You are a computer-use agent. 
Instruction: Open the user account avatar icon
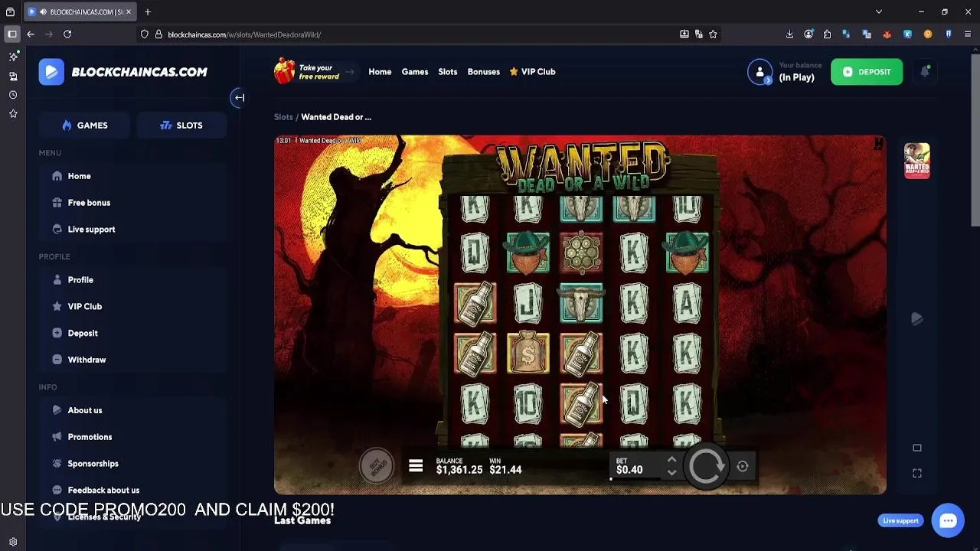point(759,72)
